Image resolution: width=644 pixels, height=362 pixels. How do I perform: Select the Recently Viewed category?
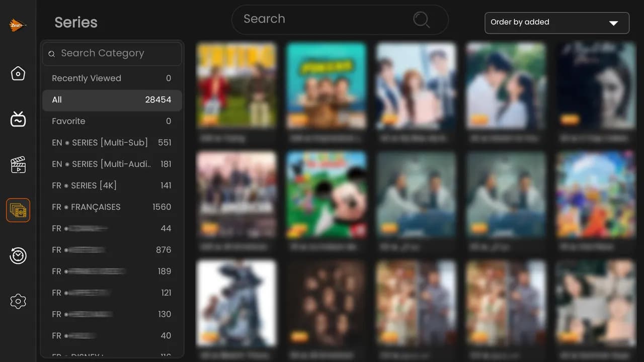click(112, 78)
